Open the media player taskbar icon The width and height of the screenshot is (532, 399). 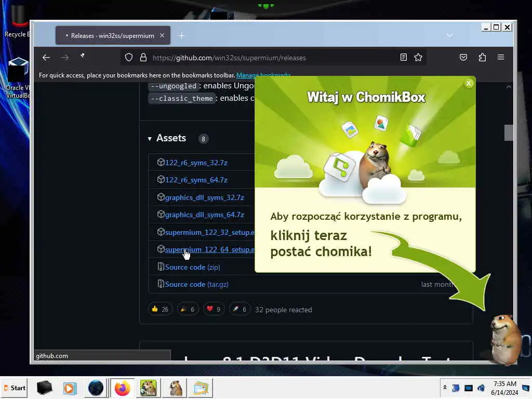pyautogui.click(x=70, y=388)
